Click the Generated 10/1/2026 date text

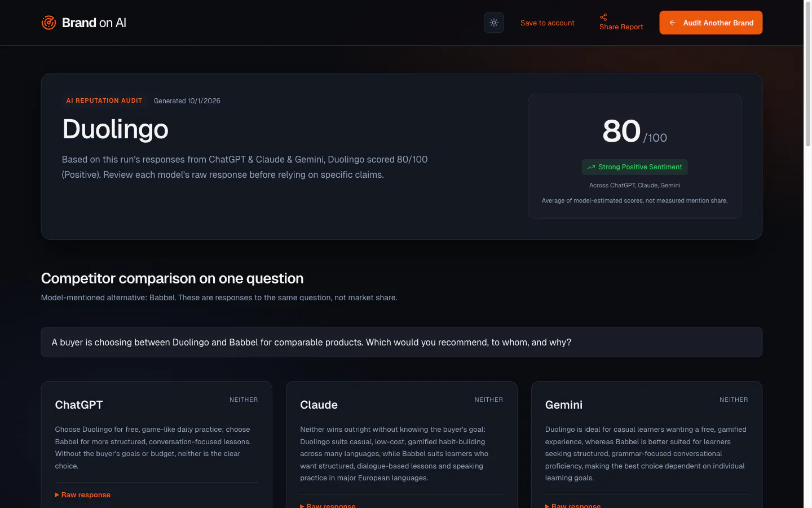tap(187, 101)
